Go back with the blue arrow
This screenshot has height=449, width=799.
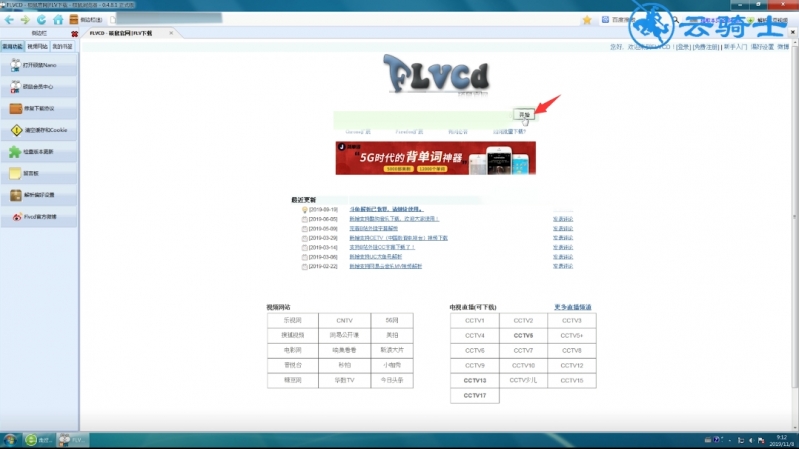point(9,19)
